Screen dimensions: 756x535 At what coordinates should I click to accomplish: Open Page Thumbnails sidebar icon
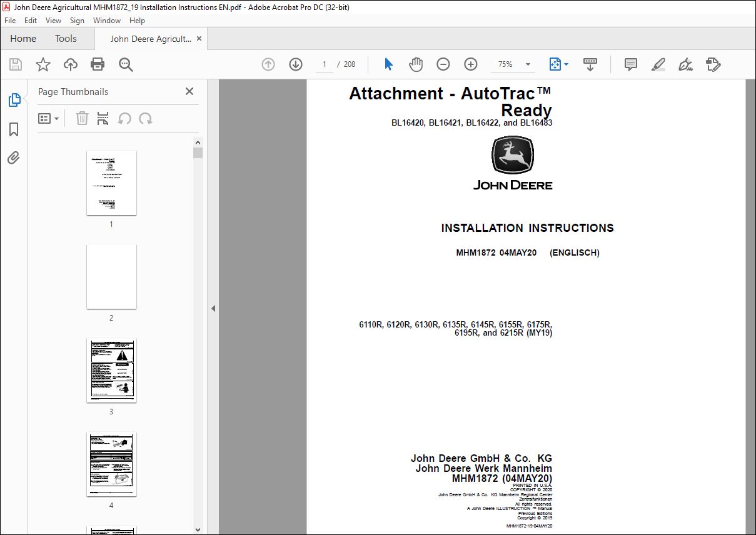click(14, 100)
